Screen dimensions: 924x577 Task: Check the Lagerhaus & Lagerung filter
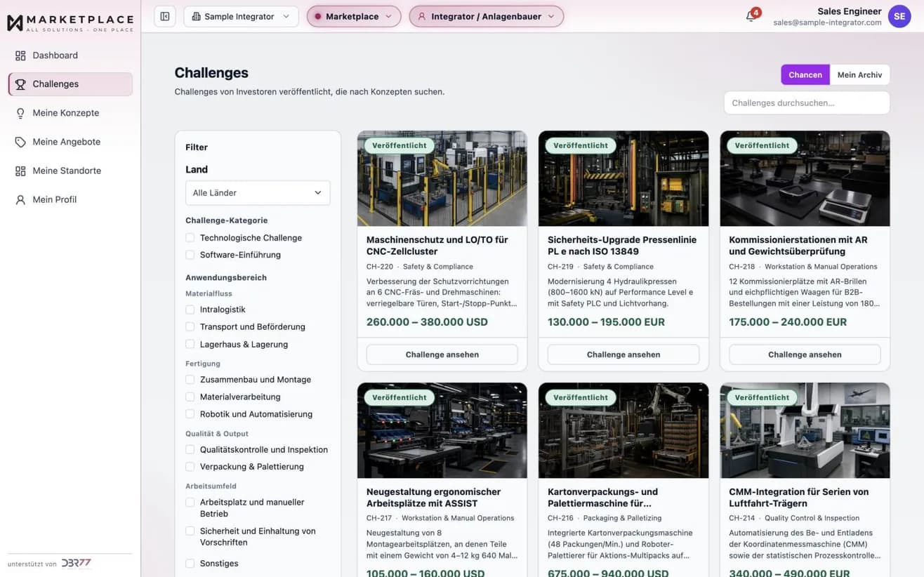click(x=190, y=345)
